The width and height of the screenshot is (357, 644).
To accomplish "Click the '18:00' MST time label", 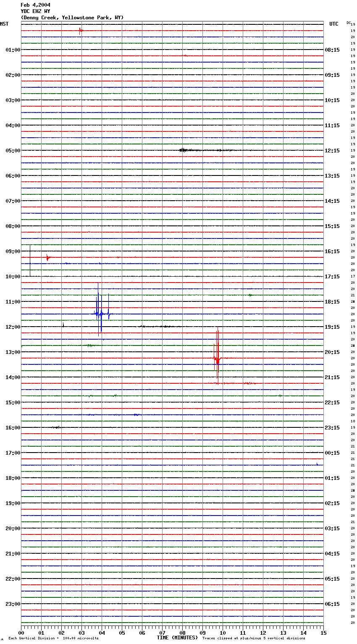I will (x=13, y=478).
